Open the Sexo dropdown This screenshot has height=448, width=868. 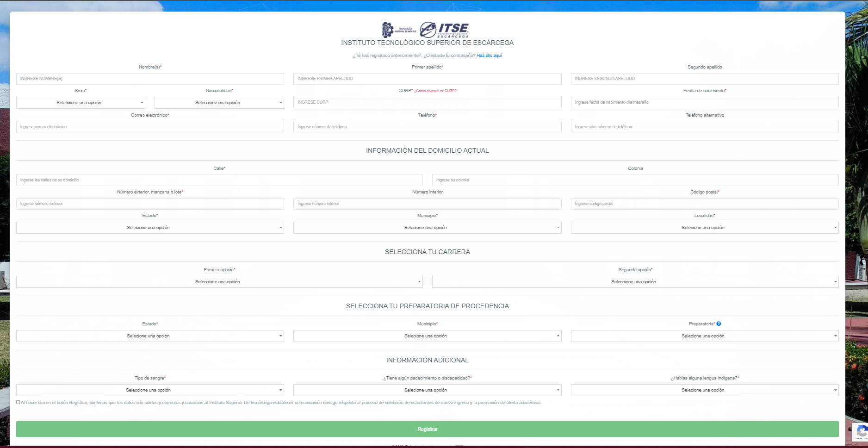point(81,103)
